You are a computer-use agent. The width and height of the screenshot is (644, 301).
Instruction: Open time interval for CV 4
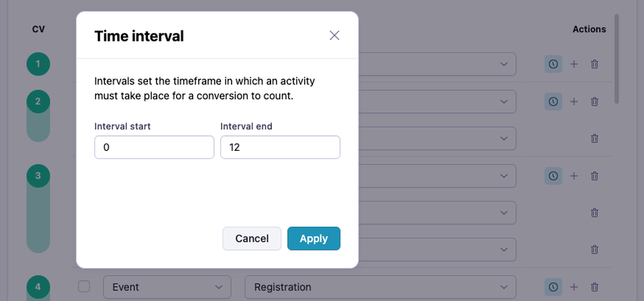(x=553, y=287)
